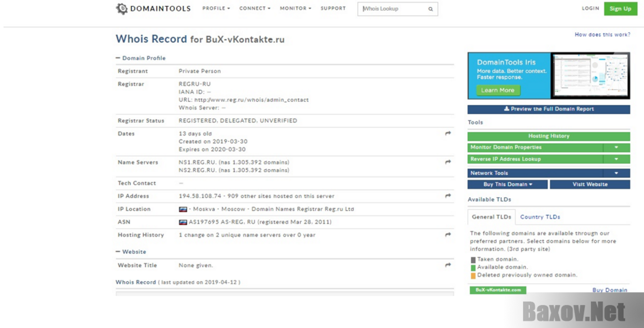Click the Network Tools button
This screenshot has height=328, width=644.
click(535, 173)
